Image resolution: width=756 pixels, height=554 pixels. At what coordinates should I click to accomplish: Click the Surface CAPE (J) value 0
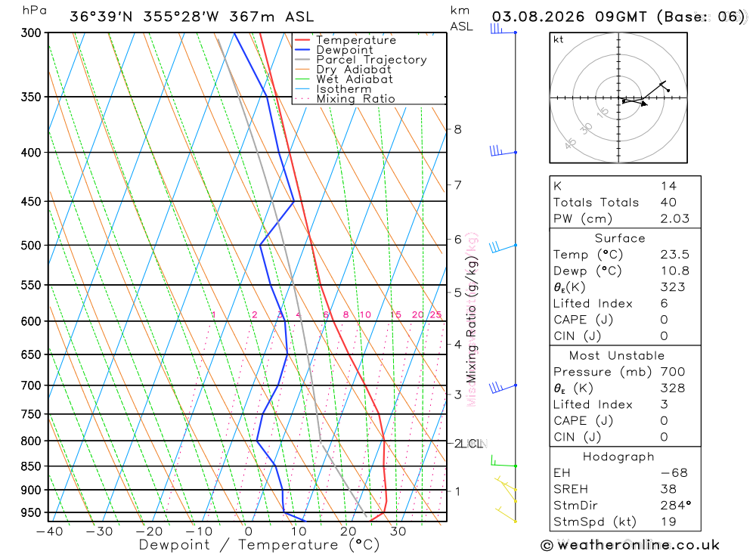click(664, 320)
